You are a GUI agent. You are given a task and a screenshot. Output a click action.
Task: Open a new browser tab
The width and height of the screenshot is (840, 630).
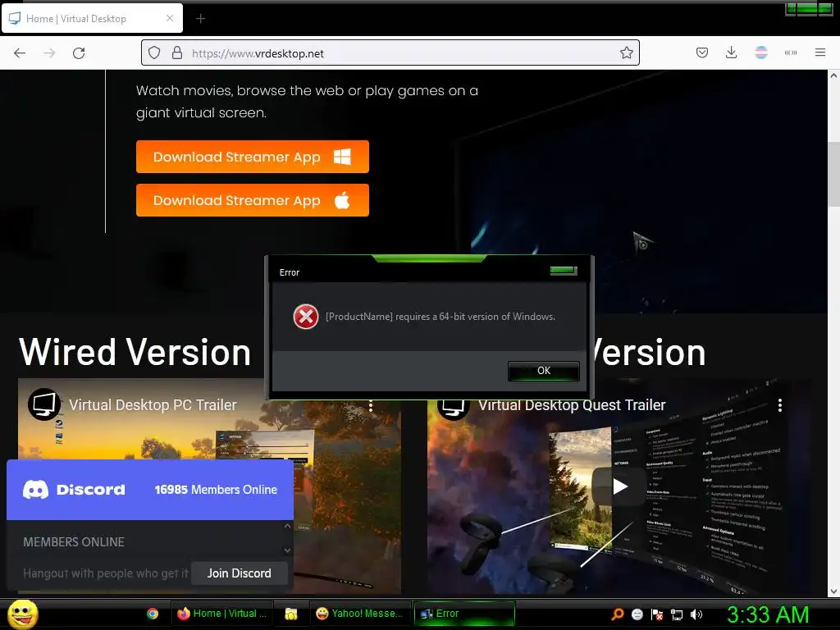pyautogui.click(x=200, y=19)
